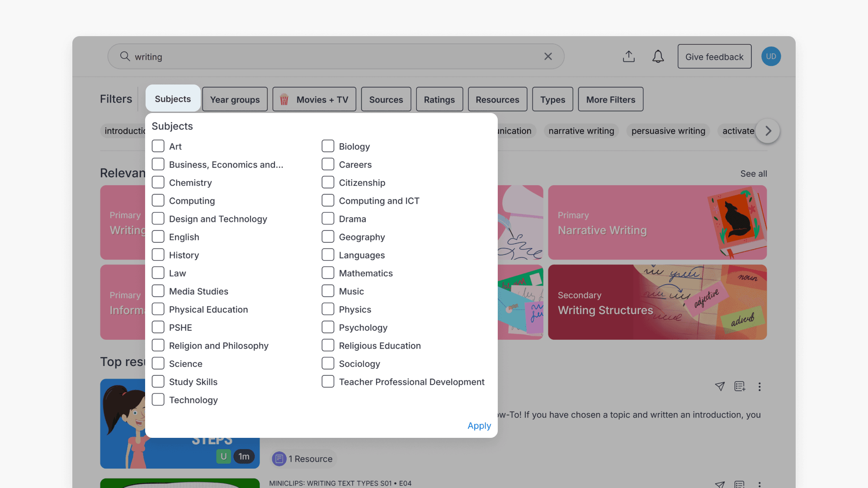The width and height of the screenshot is (868, 488).
Task: Clear the search field using the X icon
Action: 548,56
